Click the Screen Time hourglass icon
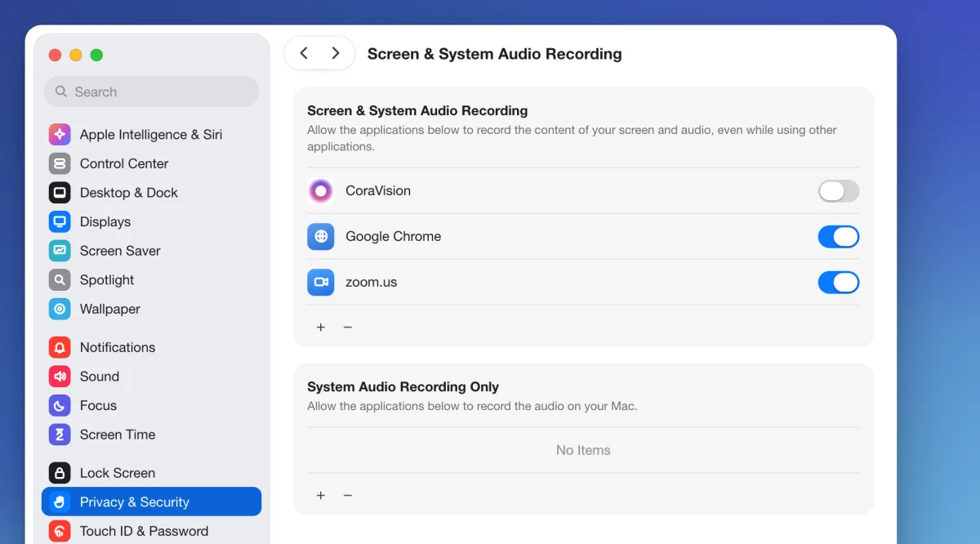The width and height of the screenshot is (980, 544). tap(60, 435)
